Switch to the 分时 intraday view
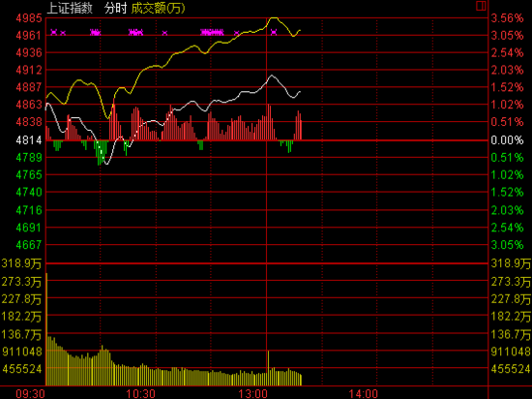This screenshot has width=532, height=399. pos(115,8)
